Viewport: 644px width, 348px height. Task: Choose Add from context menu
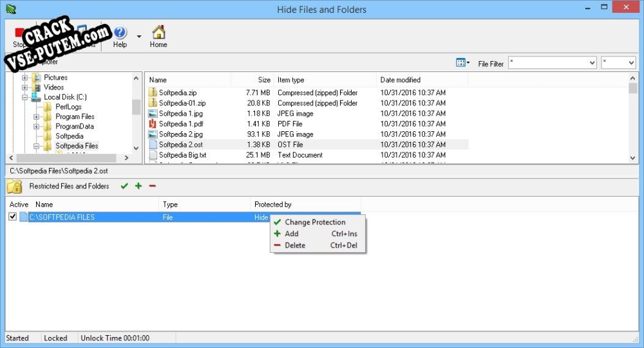click(317, 234)
